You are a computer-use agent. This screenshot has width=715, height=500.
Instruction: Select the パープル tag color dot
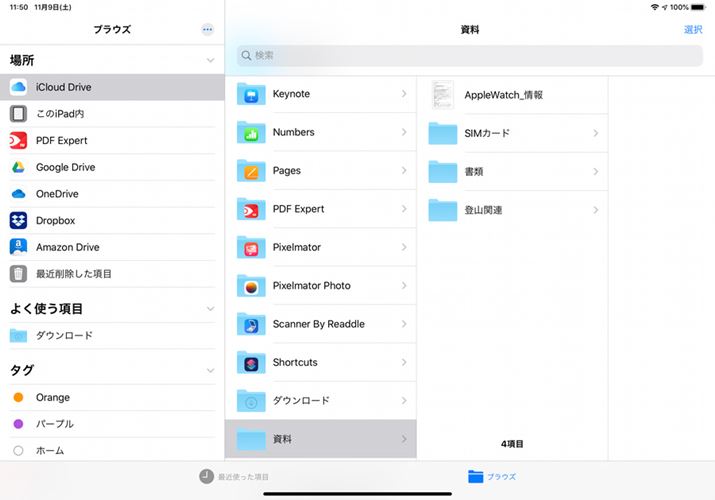[18, 424]
